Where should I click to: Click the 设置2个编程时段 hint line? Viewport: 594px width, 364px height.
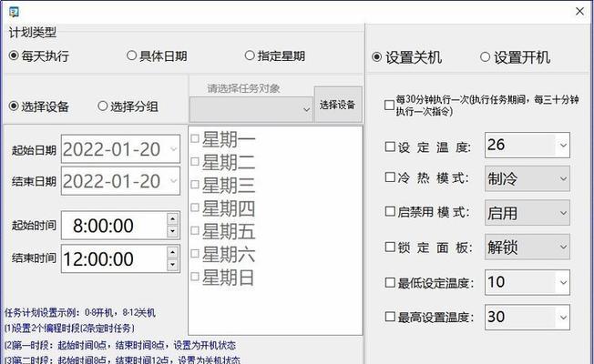(x=69, y=329)
